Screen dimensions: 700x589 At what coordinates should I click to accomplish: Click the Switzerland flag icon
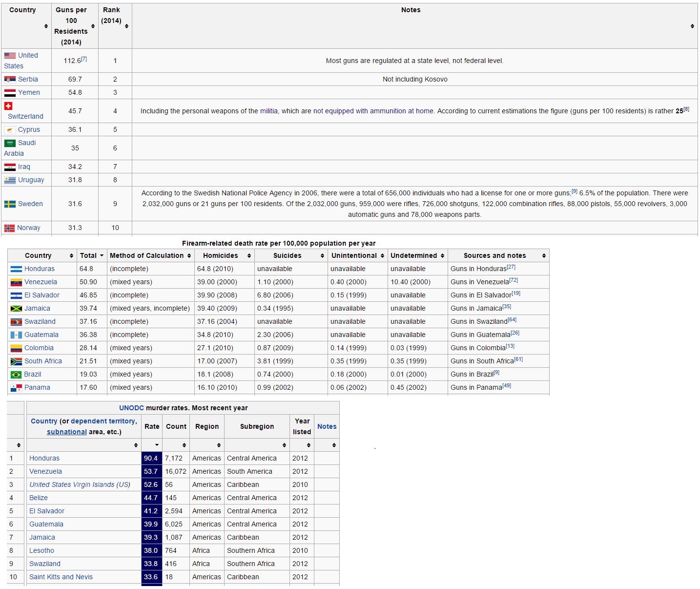8,106
